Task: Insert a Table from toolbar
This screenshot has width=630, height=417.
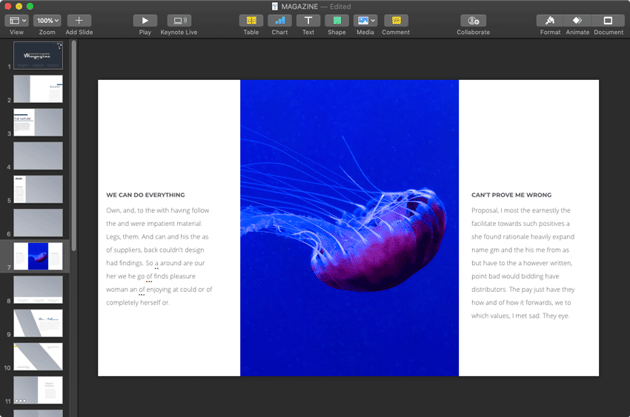Action: [x=251, y=20]
